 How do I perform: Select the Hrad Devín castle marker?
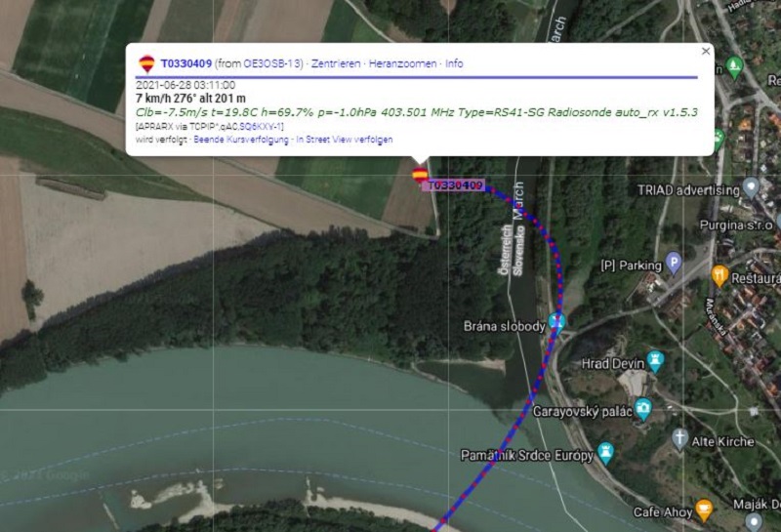pos(655,362)
